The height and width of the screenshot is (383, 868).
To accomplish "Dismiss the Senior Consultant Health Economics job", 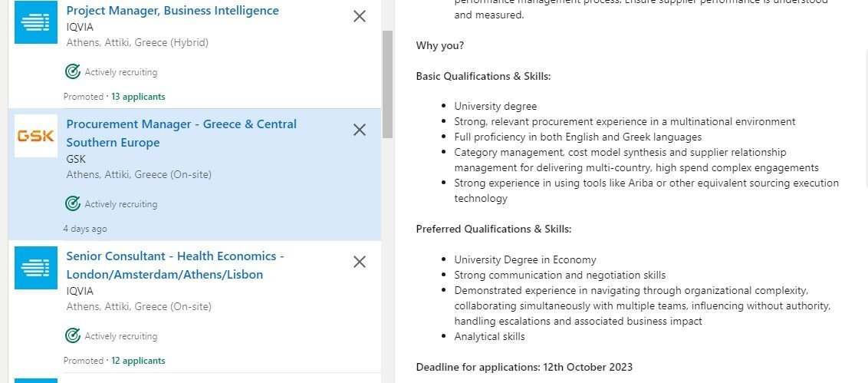I will tap(360, 262).
